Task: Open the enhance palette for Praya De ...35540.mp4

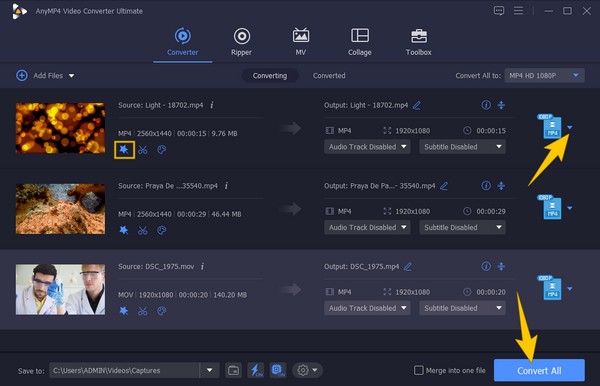Action: pos(162,231)
